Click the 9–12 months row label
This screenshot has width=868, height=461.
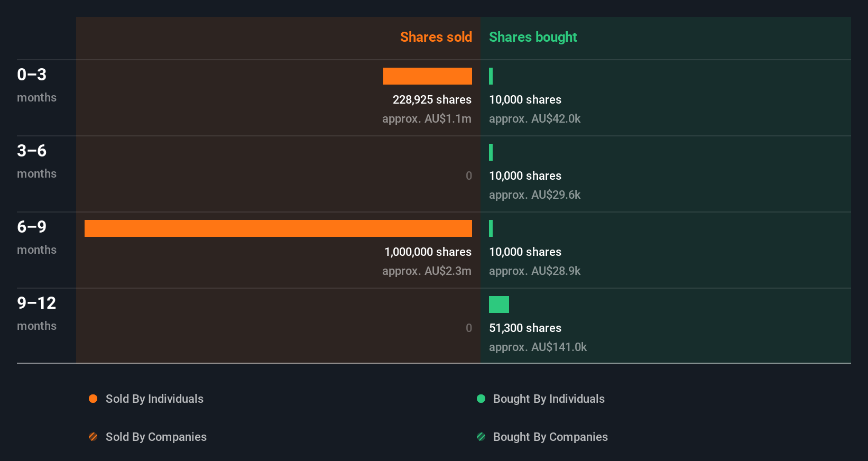[36, 314]
